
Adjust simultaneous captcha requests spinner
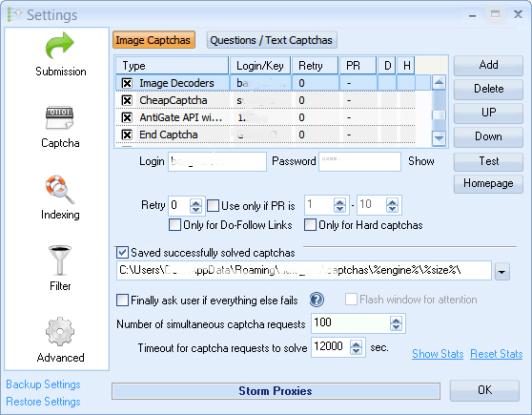click(396, 323)
